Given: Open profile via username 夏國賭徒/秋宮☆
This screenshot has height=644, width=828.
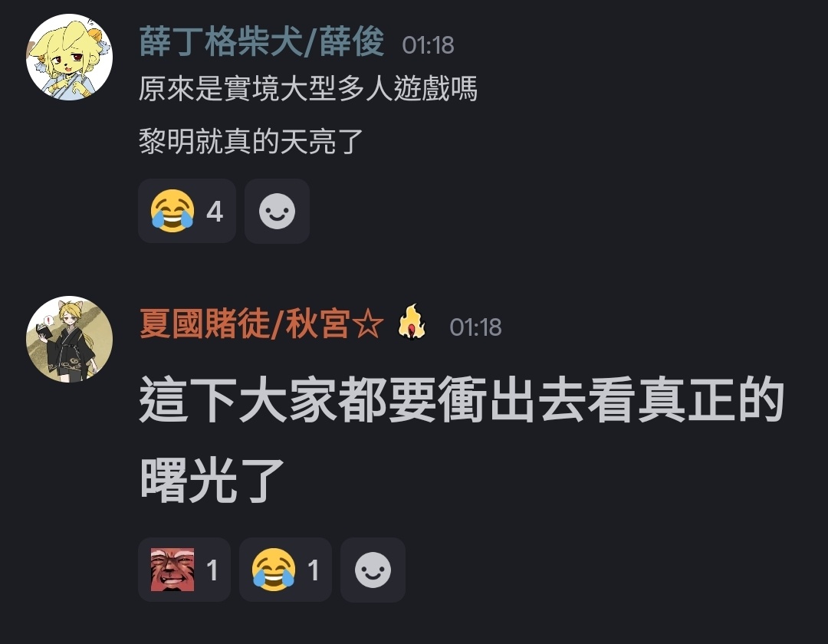Looking at the screenshot, I should click(262, 324).
